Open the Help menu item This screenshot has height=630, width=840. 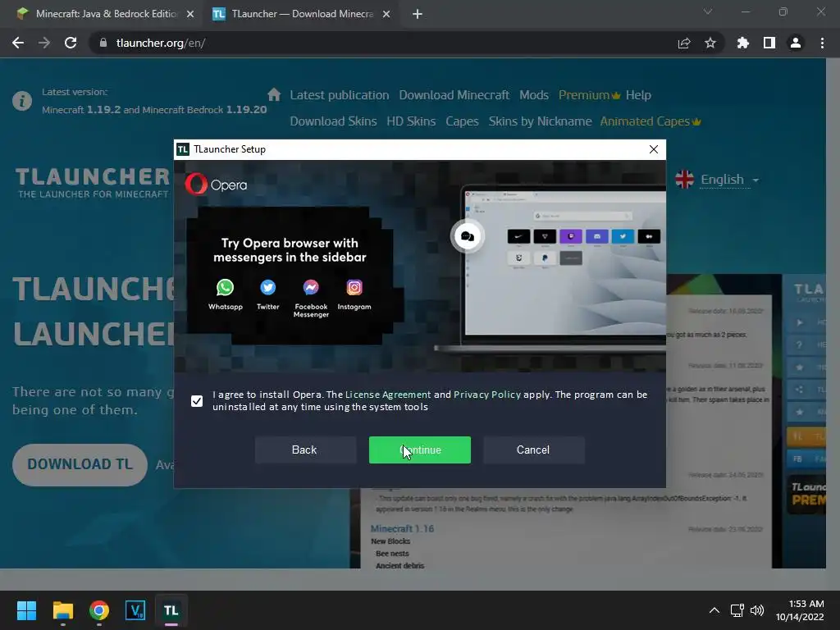point(638,95)
